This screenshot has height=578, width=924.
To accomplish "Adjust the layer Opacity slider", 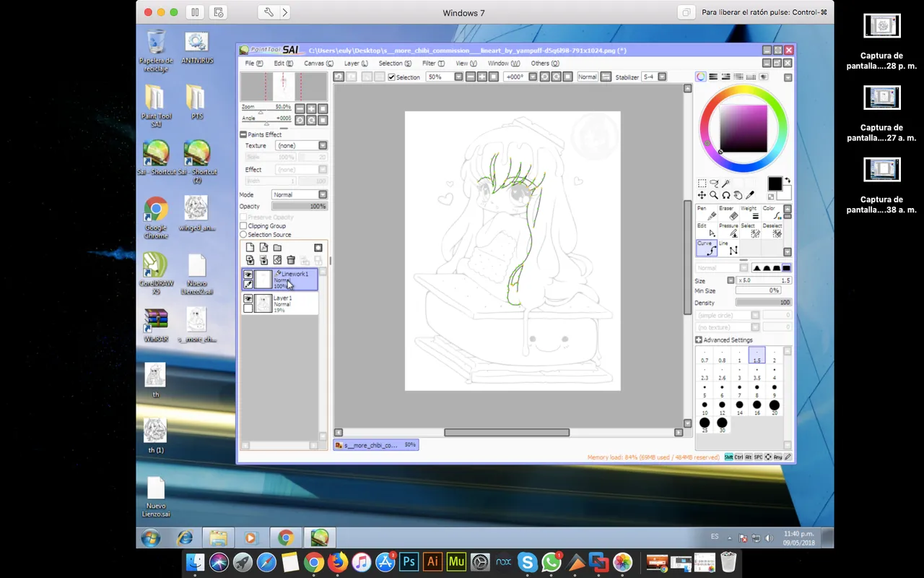I will 300,207.
